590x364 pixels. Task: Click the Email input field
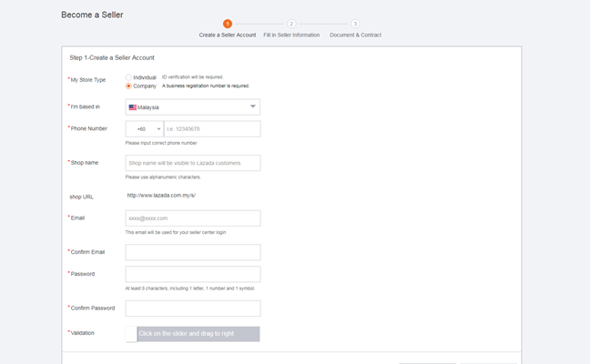[x=192, y=218]
